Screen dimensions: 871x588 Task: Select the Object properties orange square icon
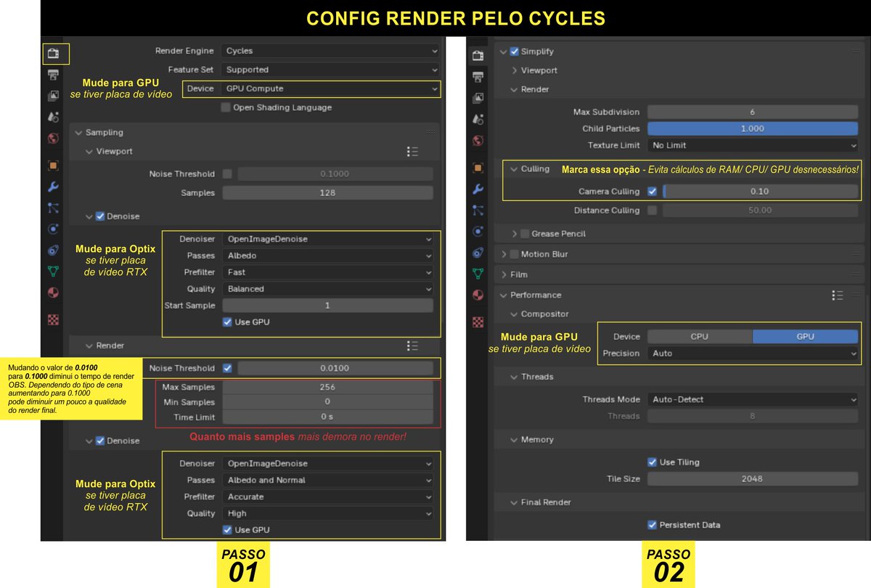pos(53,165)
